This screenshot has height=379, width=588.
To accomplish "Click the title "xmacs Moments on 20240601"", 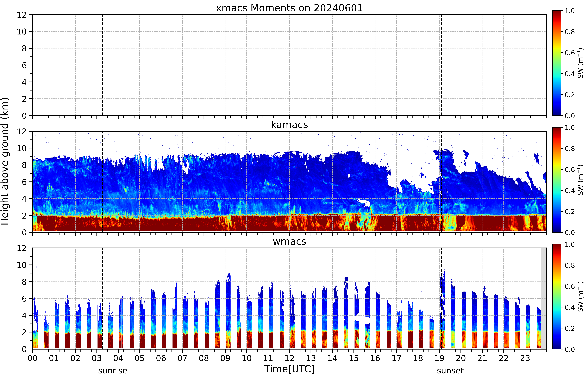I will point(289,8).
